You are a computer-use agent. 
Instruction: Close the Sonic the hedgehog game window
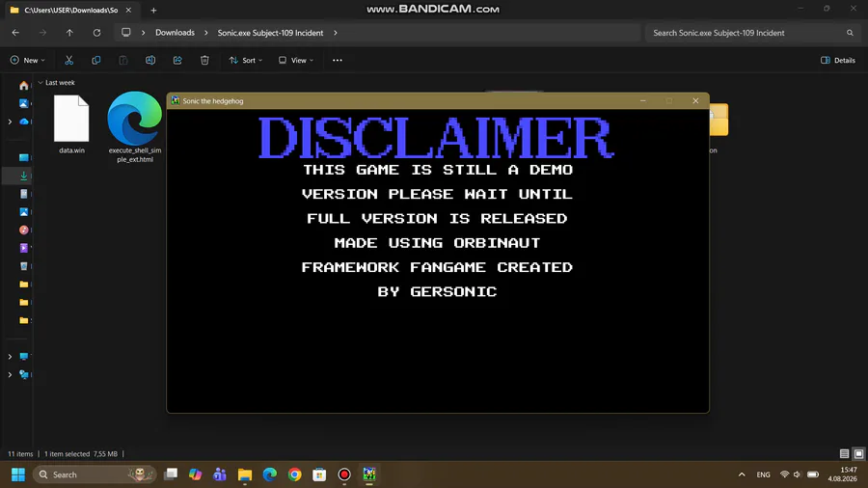[x=695, y=100]
